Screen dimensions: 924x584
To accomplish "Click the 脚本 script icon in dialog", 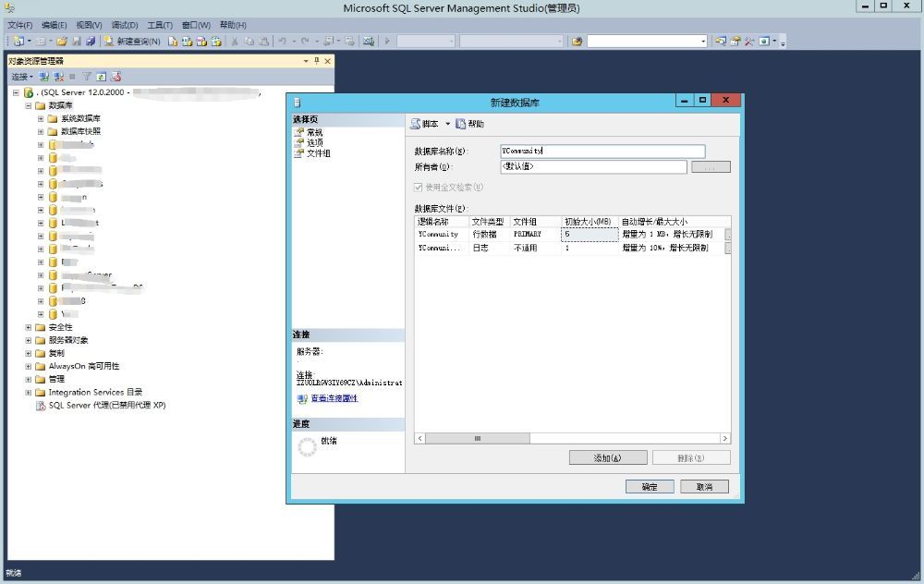I will (416, 124).
